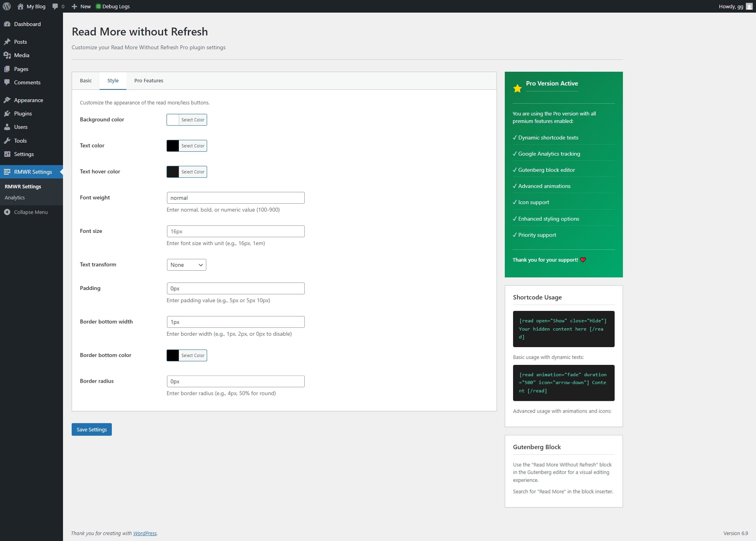
Task: Click the Save Settings button
Action: (x=91, y=429)
